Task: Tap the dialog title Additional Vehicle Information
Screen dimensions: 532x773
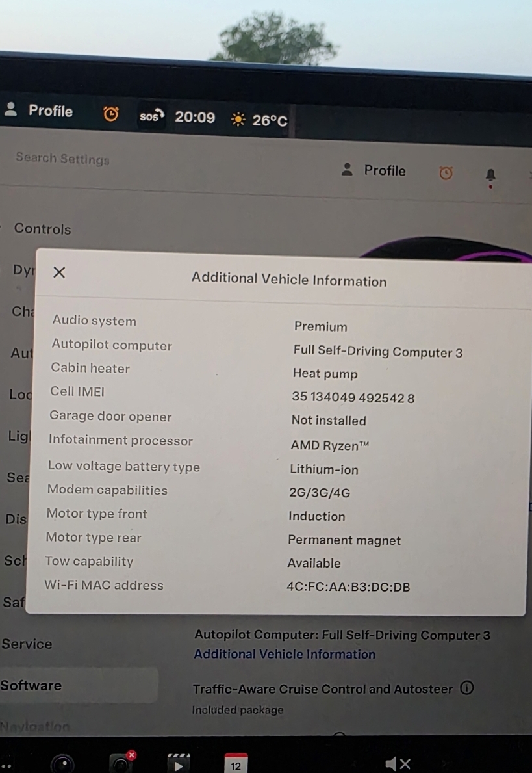Action: coord(289,279)
